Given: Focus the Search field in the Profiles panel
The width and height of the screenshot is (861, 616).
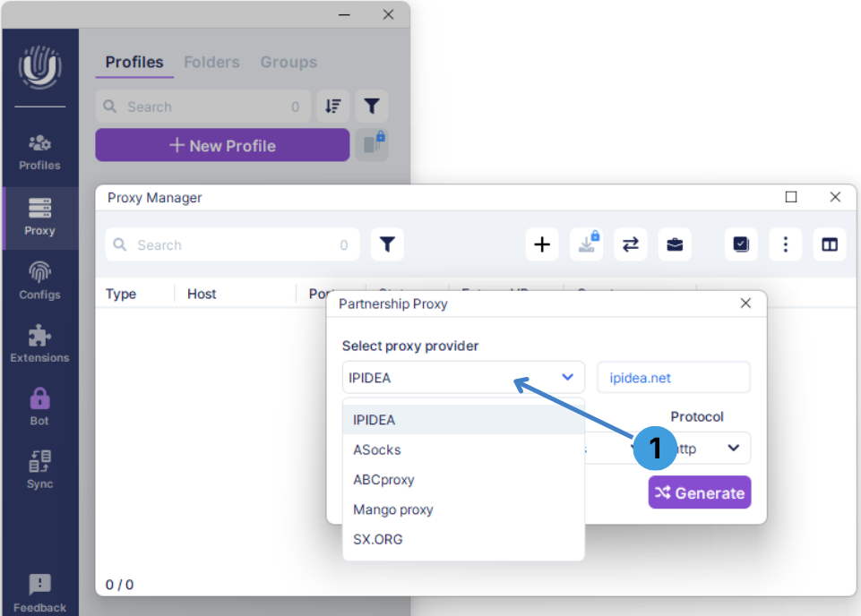Looking at the screenshot, I should 203,107.
